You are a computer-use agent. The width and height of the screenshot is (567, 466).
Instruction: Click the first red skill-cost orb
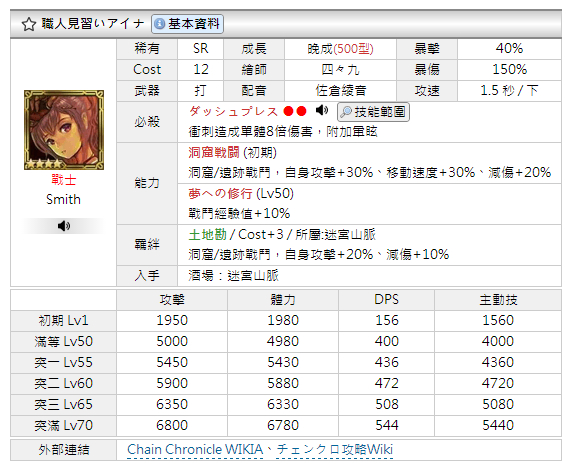pos(289,111)
